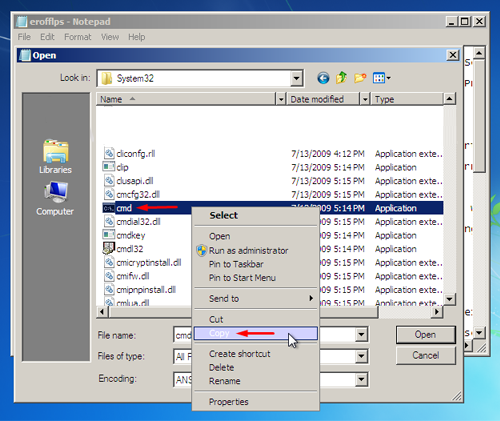Click the Notepad vertical scroll up arrow
This screenshot has width=500, height=421.
(479, 53)
